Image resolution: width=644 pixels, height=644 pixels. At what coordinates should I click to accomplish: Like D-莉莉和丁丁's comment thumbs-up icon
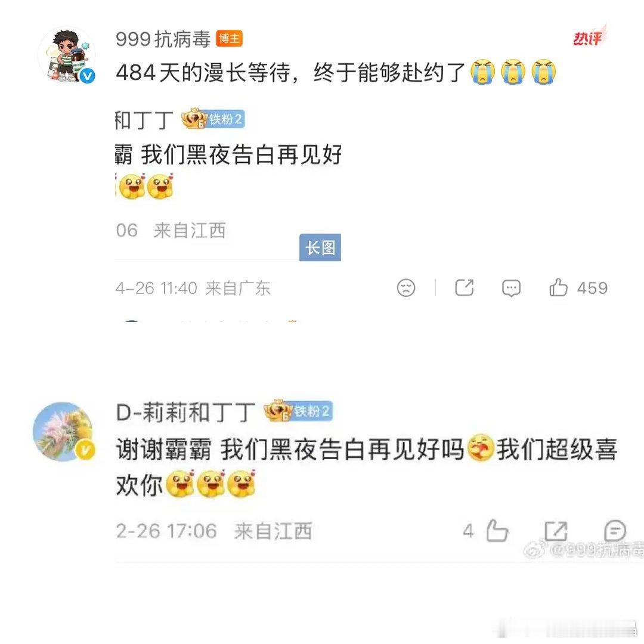click(x=497, y=531)
